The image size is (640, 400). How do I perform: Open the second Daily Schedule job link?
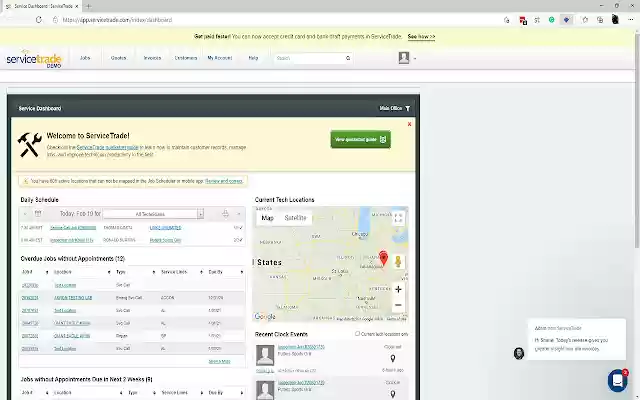pos(71,240)
